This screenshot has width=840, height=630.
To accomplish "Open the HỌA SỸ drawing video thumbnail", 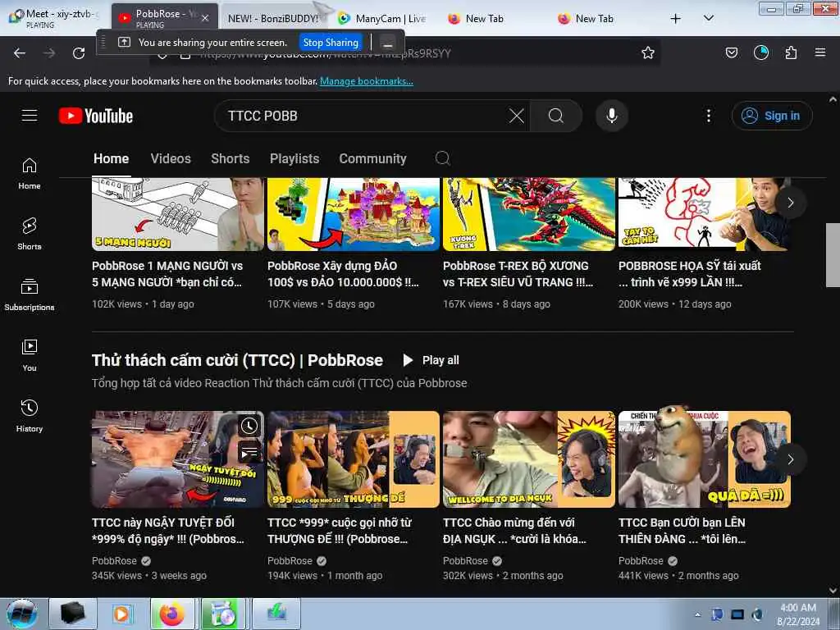I will pos(705,214).
